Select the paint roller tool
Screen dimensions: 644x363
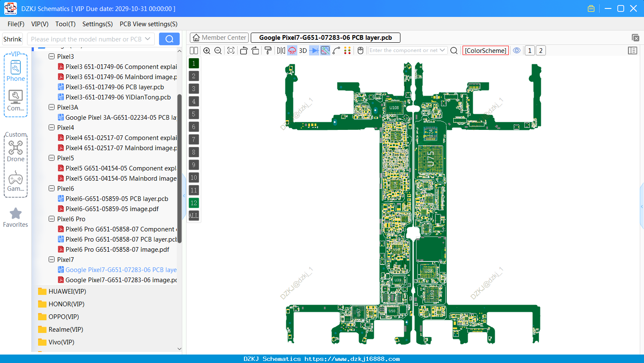coord(268,50)
